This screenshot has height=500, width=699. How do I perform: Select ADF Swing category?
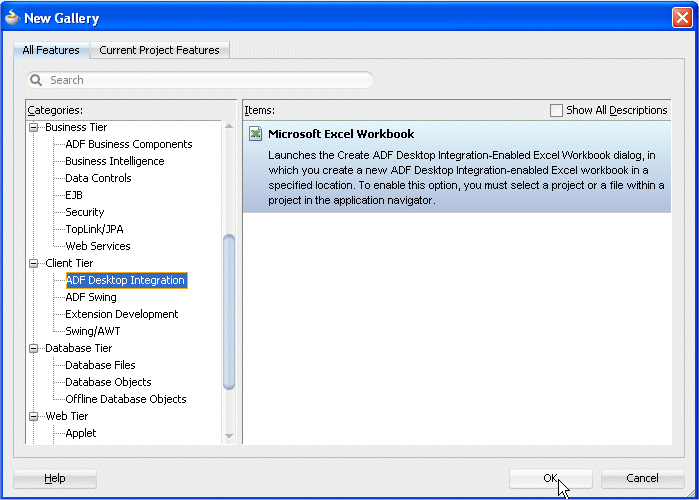(x=90, y=297)
